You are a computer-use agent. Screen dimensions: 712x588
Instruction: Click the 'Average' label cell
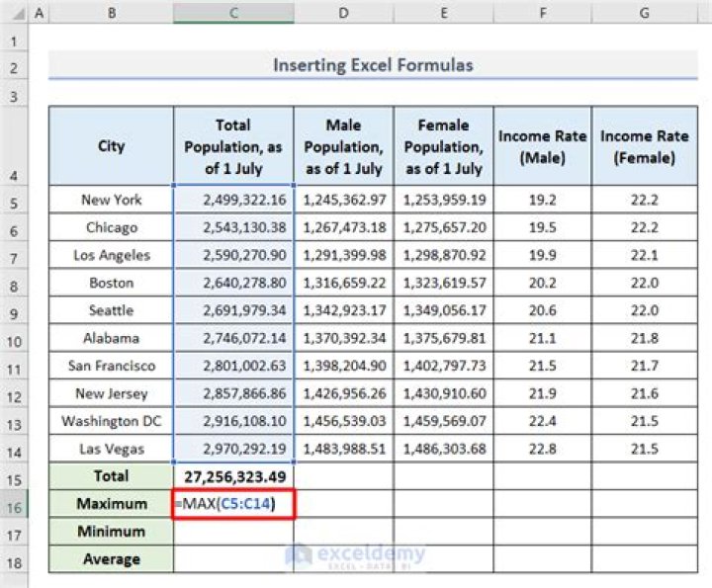tap(111, 559)
